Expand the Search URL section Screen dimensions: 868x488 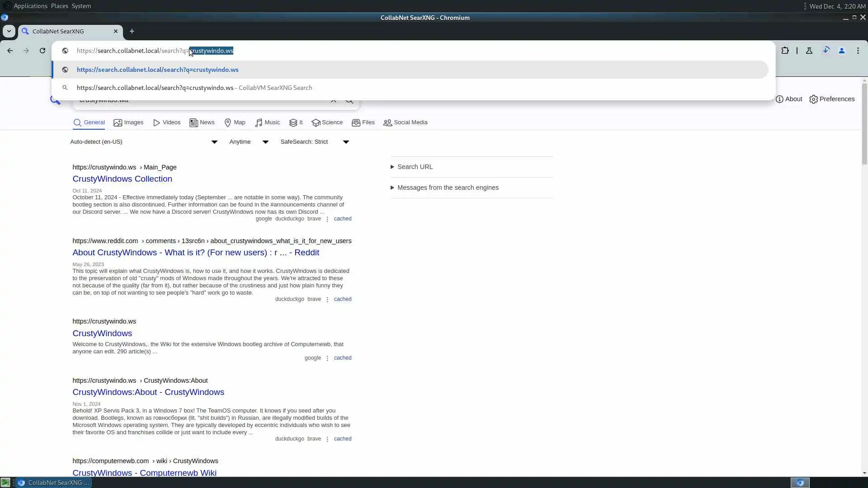415,167
